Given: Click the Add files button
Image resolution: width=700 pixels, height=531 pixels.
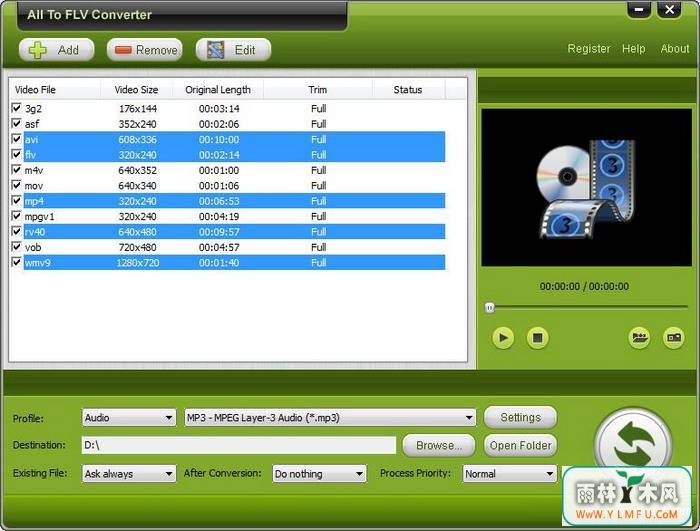Looking at the screenshot, I should click(56, 50).
